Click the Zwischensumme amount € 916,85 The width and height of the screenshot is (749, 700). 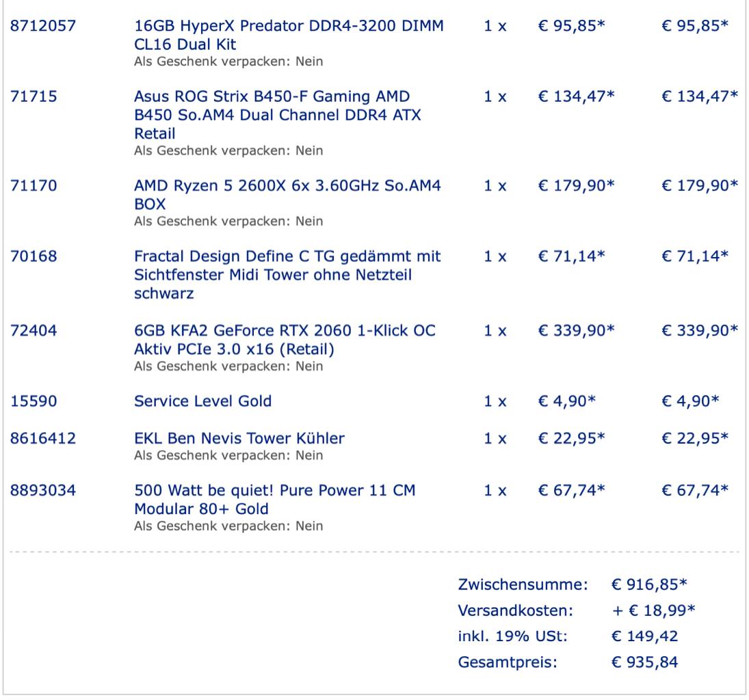point(649,584)
